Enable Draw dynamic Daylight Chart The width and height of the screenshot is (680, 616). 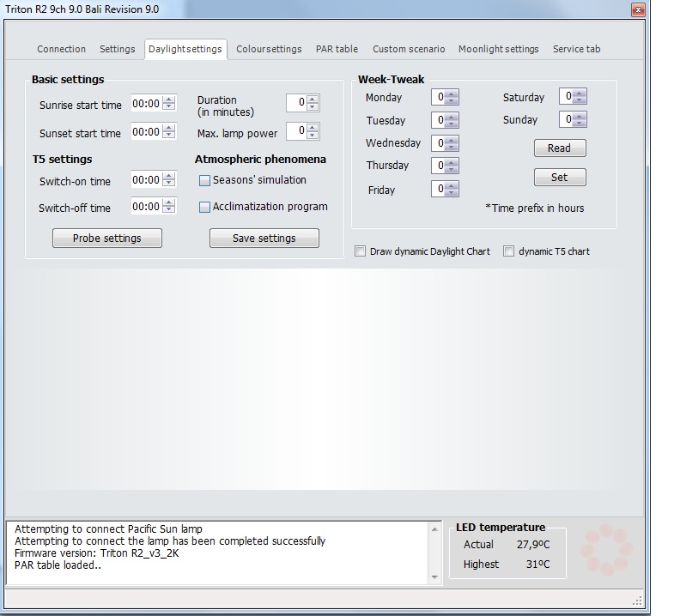pos(361,251)
